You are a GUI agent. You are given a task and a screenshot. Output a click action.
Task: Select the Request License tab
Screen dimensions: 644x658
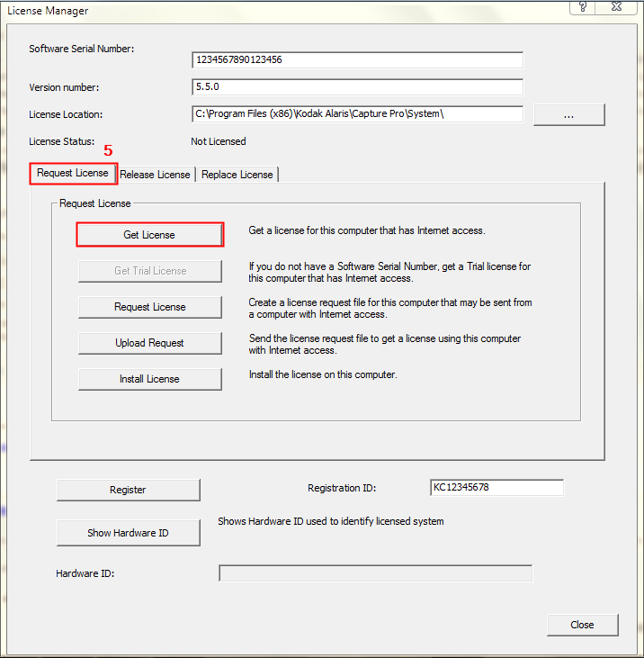73,174
